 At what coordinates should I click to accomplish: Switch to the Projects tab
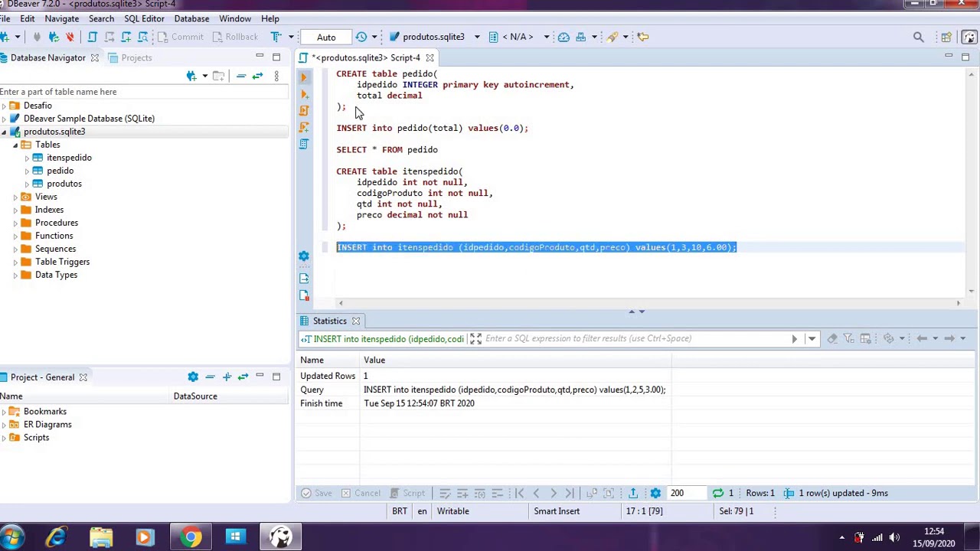coord(130,57)
